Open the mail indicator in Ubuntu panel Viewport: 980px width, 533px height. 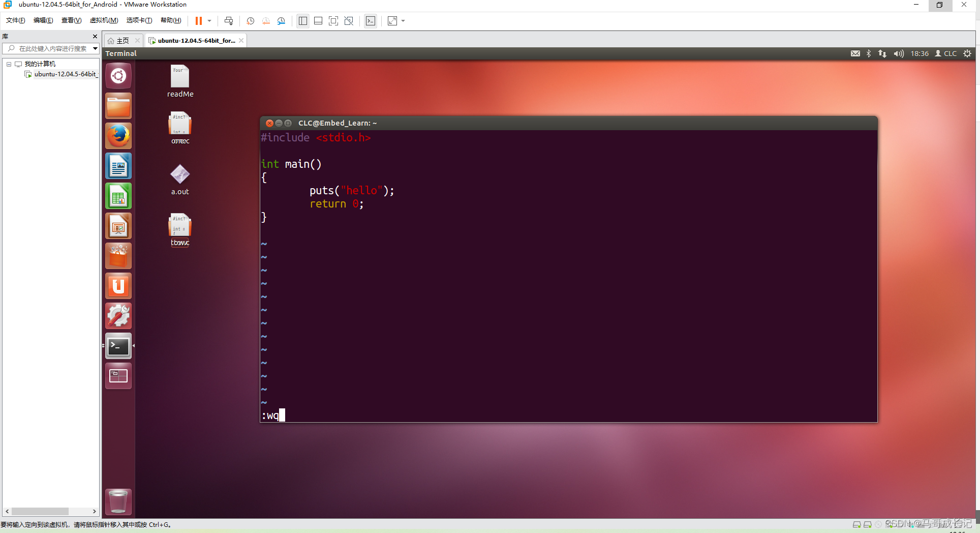855,53
